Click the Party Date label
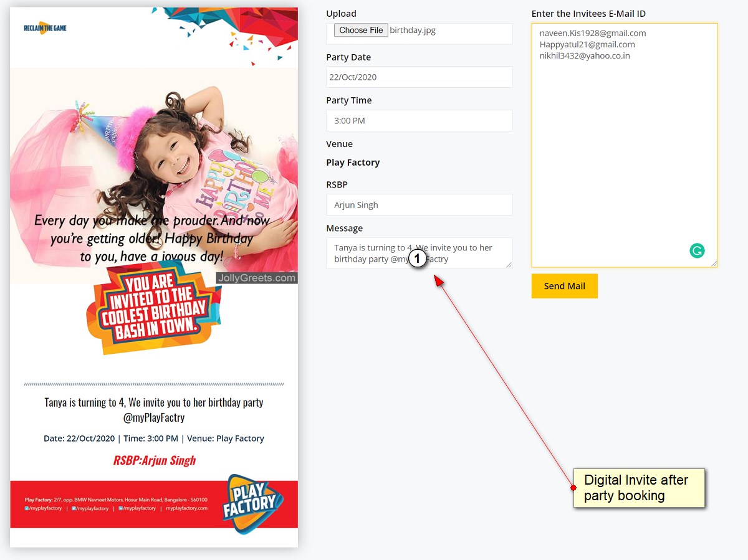Image resolution: width=748 pixels, height=560 pixels. point(348,57)
